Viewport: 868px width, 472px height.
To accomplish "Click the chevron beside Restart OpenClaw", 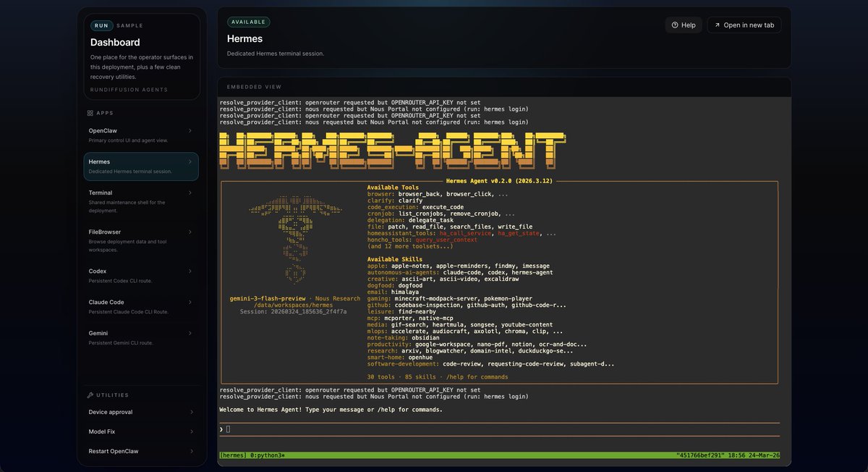I will pos(192,451).
